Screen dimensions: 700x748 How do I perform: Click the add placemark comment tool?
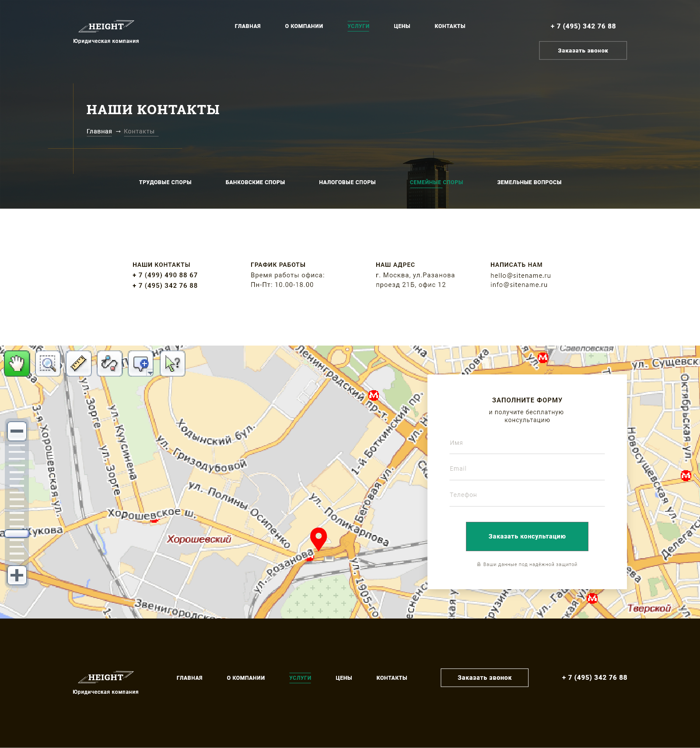tap(141, 363)
